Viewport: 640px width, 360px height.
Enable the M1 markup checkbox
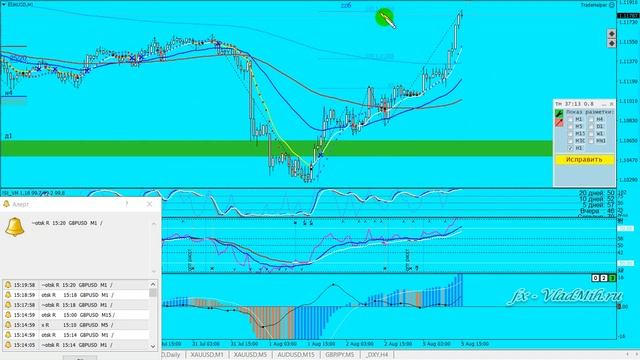[x=570, y=119]
